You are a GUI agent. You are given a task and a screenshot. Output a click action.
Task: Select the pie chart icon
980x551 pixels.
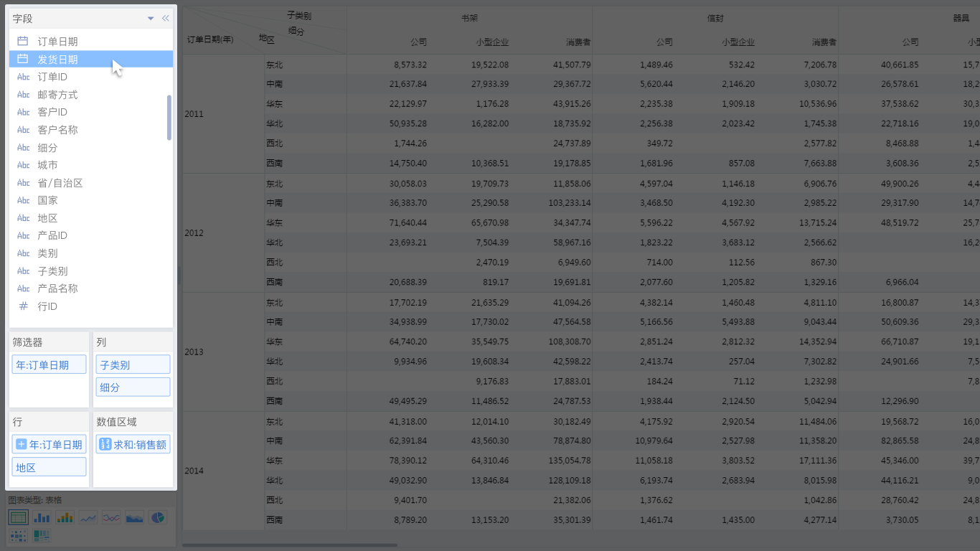157,517
